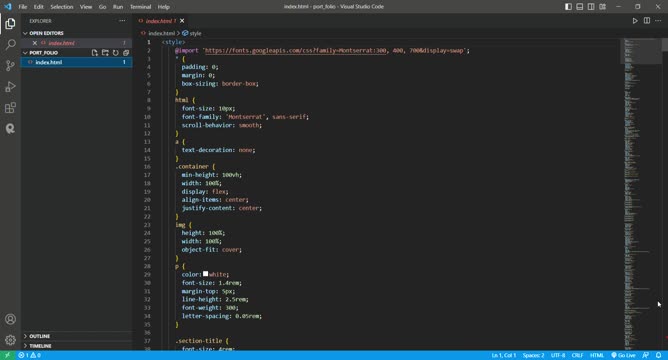Screen dimensions: 668x360
Task: Toggle the bottom panel layout button
Action: point(580,6)
